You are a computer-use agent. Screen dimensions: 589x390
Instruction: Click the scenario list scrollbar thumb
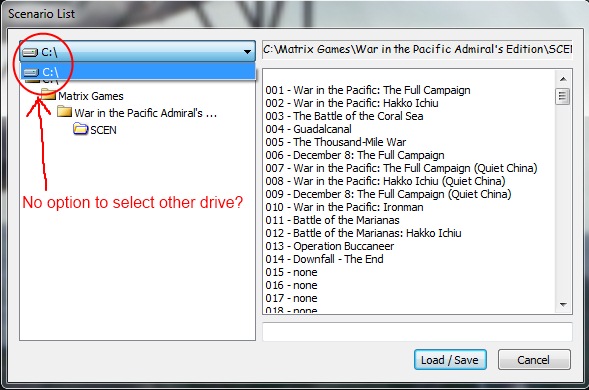tap(563, 97)
